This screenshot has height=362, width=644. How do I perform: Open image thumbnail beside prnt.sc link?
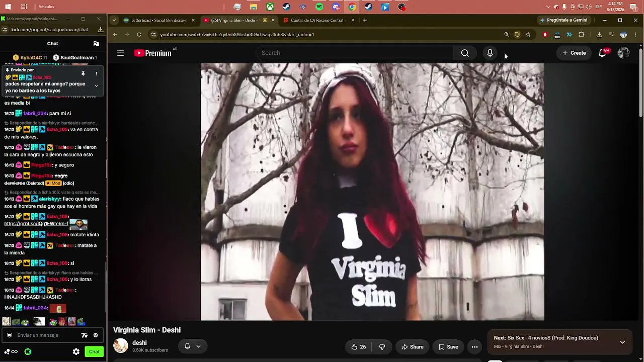[x=78, y=224]
